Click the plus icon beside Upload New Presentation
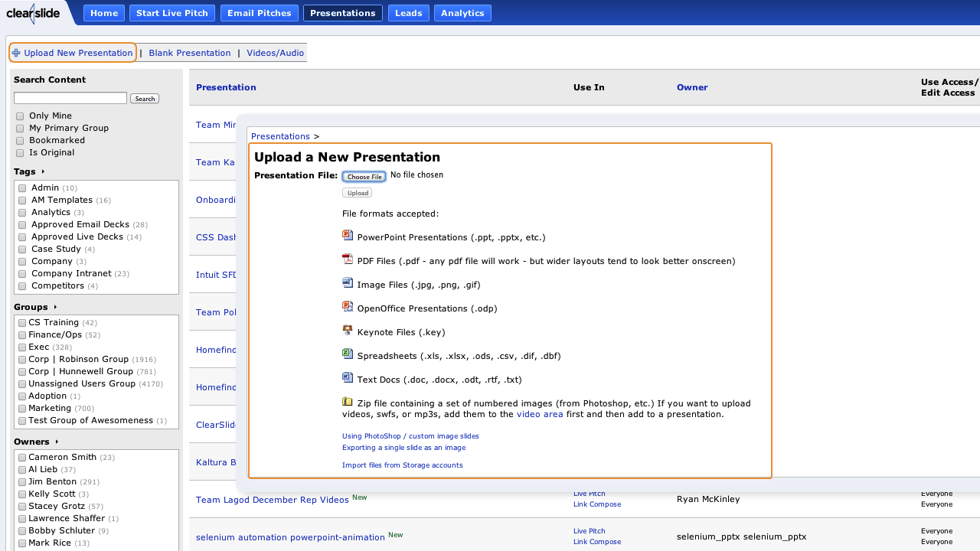The width and height of the screenshot is (980, 551). point(16,53)
